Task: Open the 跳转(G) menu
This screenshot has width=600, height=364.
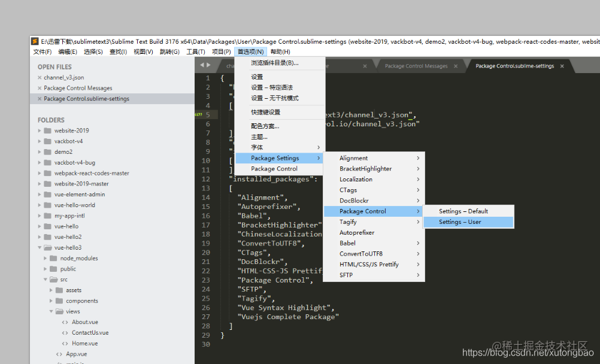Action: click(x=169, y=51)
